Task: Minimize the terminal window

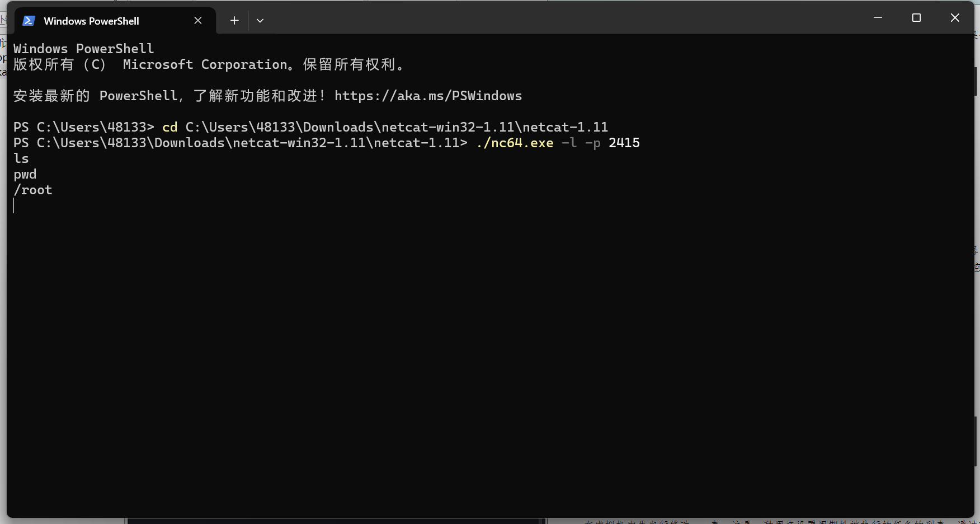Action: coord(878,18)
